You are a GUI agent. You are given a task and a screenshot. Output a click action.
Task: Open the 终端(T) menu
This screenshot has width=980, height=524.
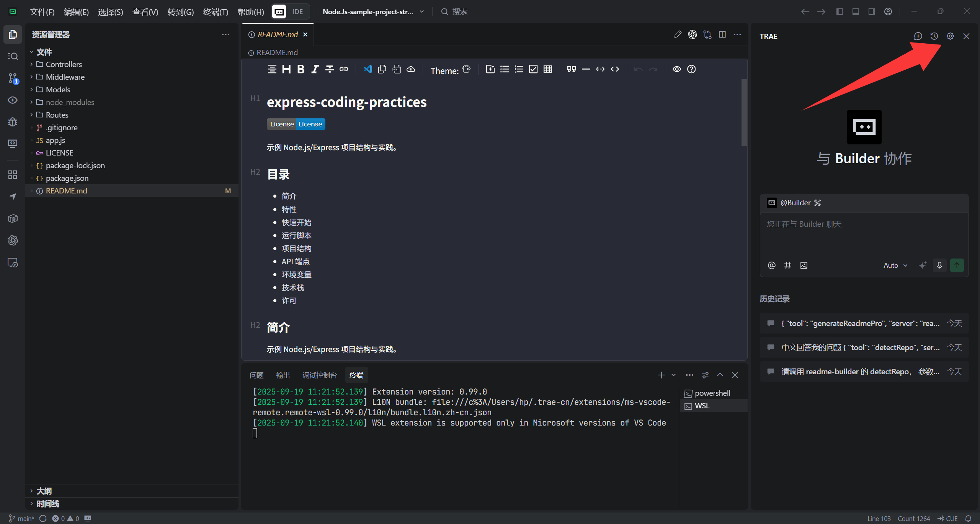pyautogui.click(x=216, y=12)
